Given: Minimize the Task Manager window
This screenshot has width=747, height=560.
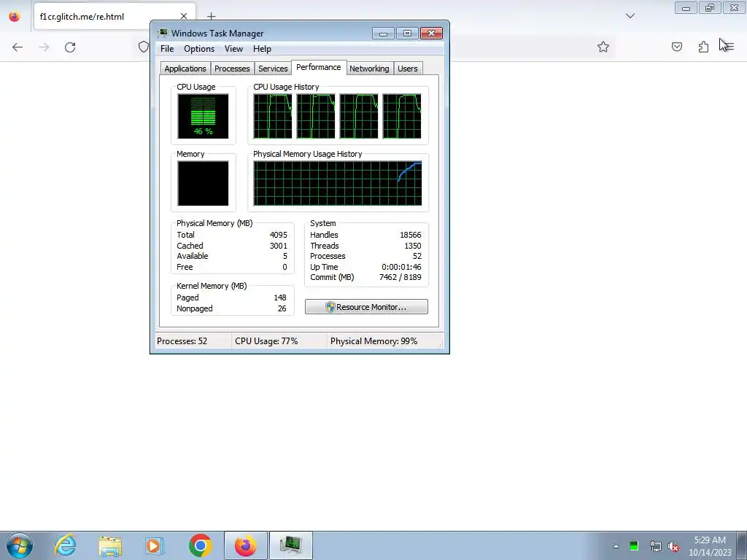Looking at the screenshot, I should coord(383,34).
